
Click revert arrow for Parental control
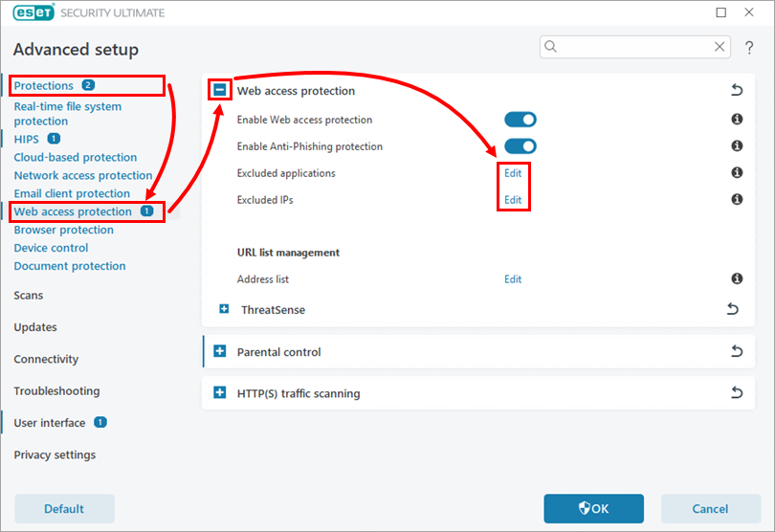tap(736, 352)
